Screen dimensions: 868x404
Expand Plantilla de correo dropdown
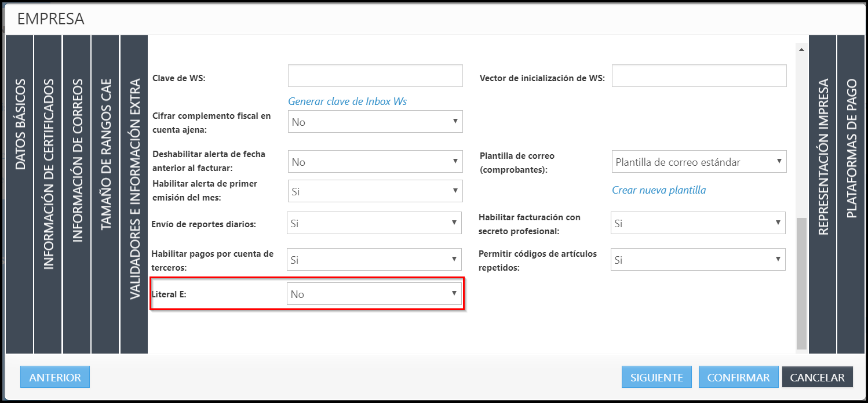[699, 162]
